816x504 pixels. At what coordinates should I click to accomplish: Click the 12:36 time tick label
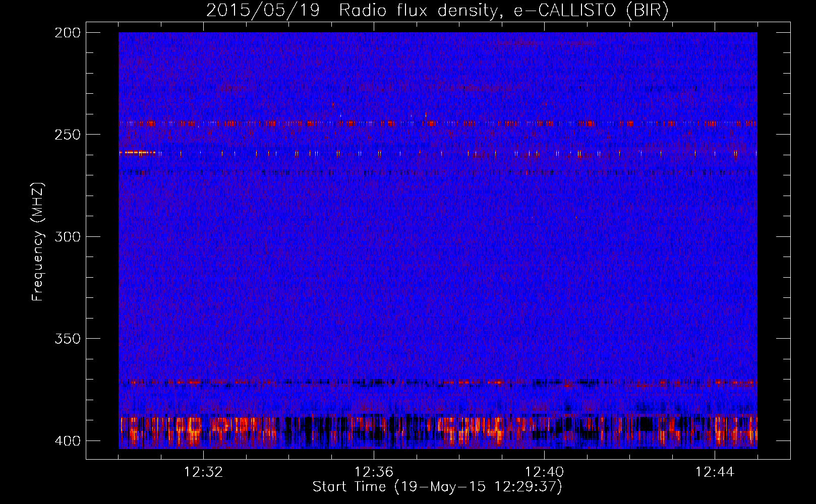click(374, 472)
